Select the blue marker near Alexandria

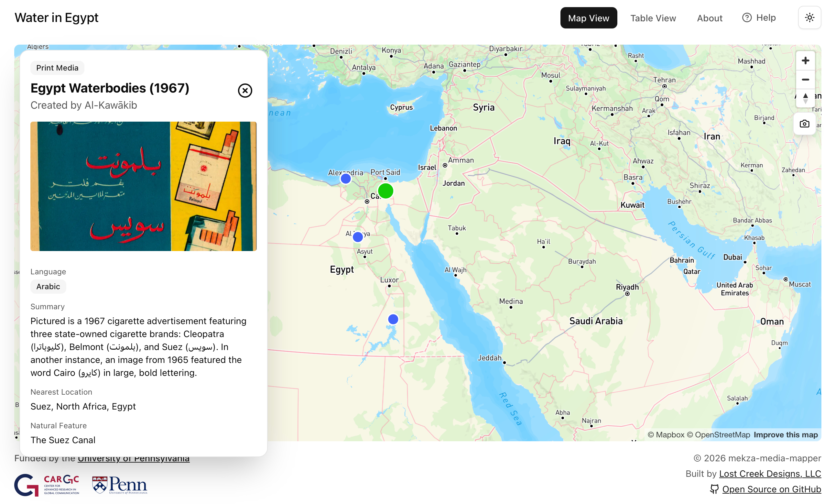(x=345, y=179)
